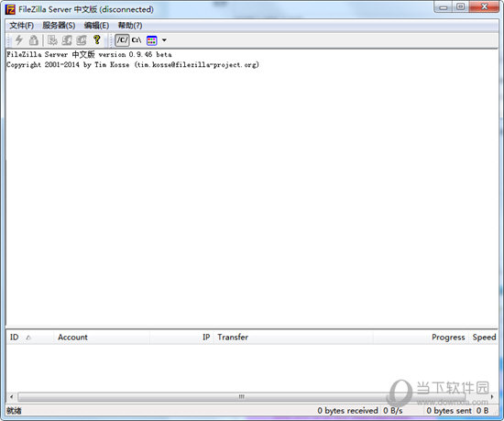The width and height of the screenshot is (504, 421).
Task: Minimize the FileZilla Server window
Action: tap(444, 7)
